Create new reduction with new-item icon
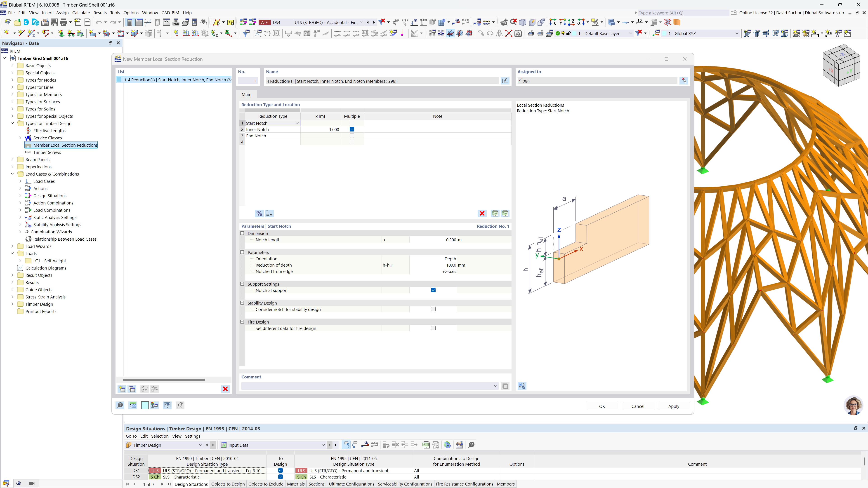The image size is (868, 488). [122, 389]
